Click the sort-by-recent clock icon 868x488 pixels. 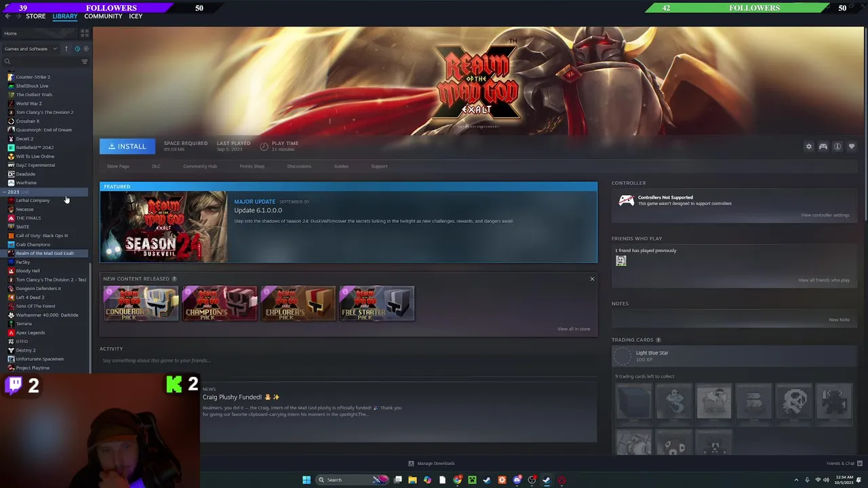[77, 49]
